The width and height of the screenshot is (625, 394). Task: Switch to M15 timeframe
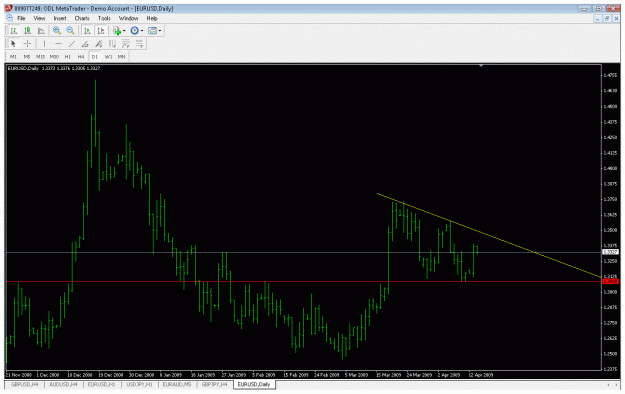pyautogui.click(x=40, y=57)
